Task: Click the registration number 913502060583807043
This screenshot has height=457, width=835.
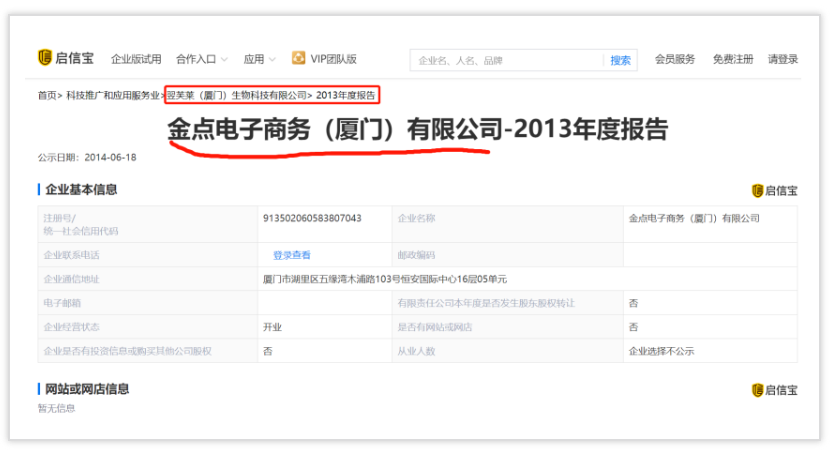Action: click(x=312, y=218)
